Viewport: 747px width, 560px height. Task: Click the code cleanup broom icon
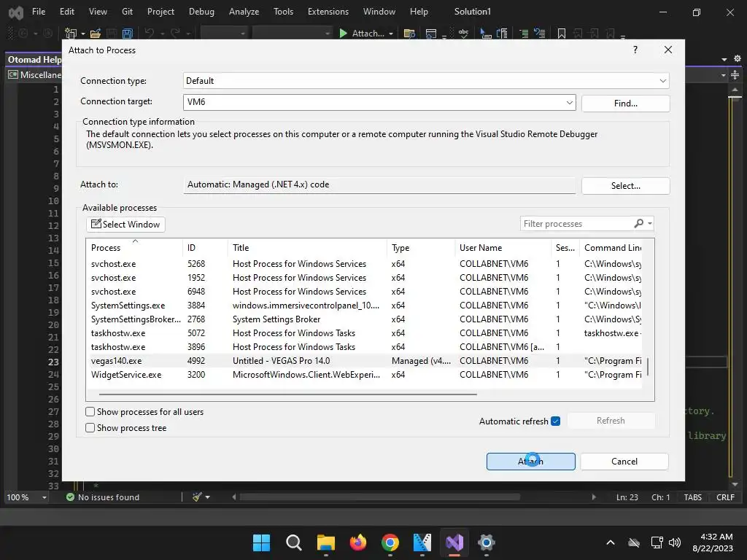[x=197, y=497]
